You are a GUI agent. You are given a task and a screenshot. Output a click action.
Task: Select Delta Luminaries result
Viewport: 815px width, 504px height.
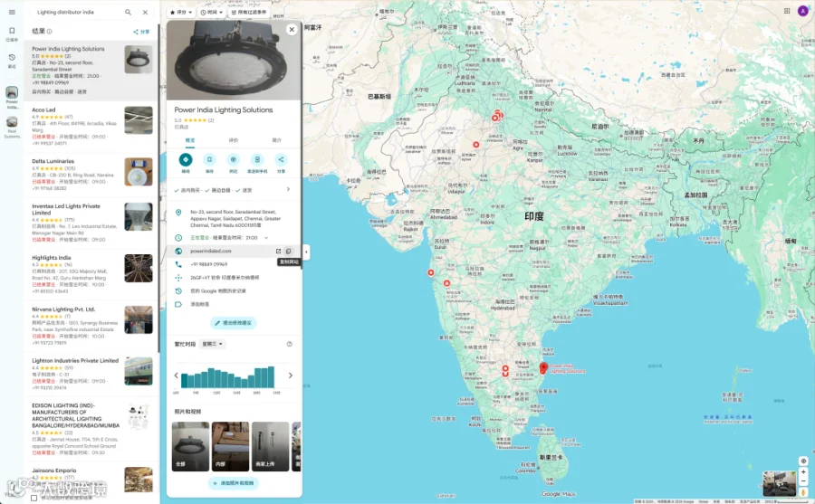92,175
